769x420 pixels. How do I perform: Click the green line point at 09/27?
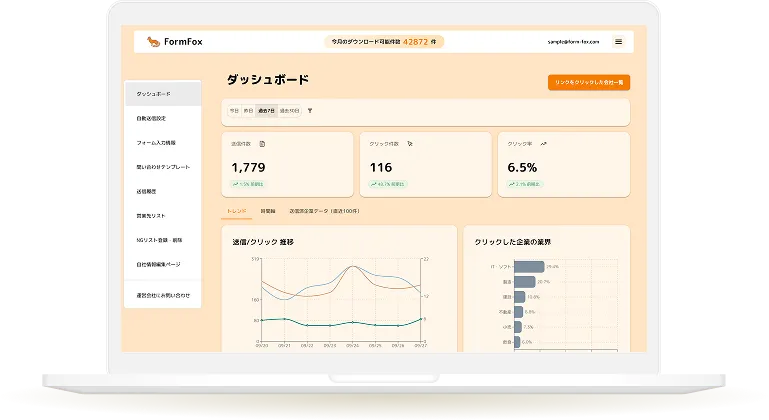pos(421,319)
